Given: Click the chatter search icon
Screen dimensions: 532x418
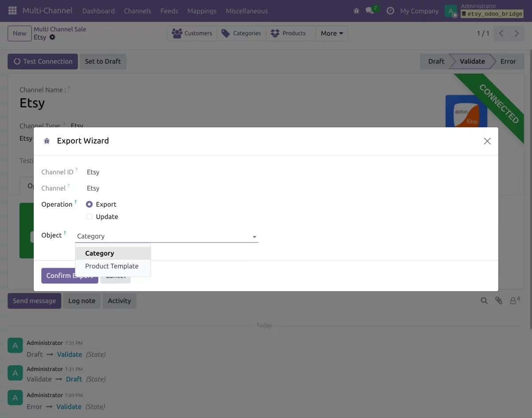Looking at the screenshot, I should [x=484, y=301].
